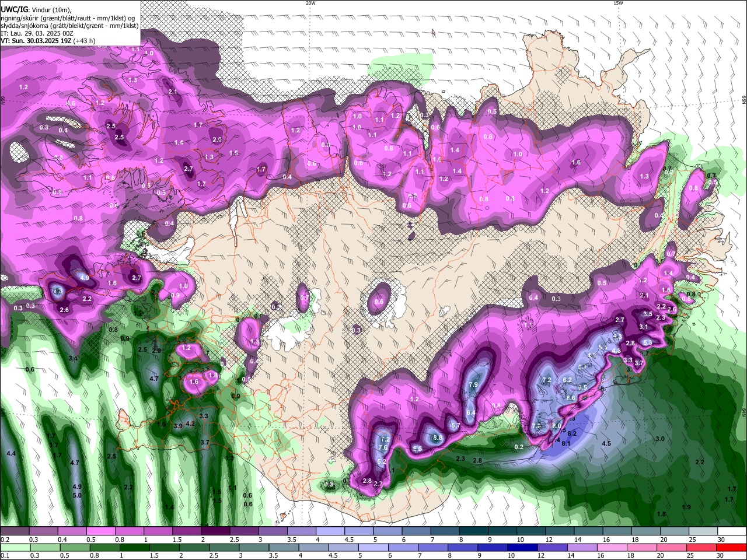Click the 'VT: Sun. 30.03.2025 19Z (+43 h)' line
This screenshot has width=747, height=560.
[x=48, y=41]
